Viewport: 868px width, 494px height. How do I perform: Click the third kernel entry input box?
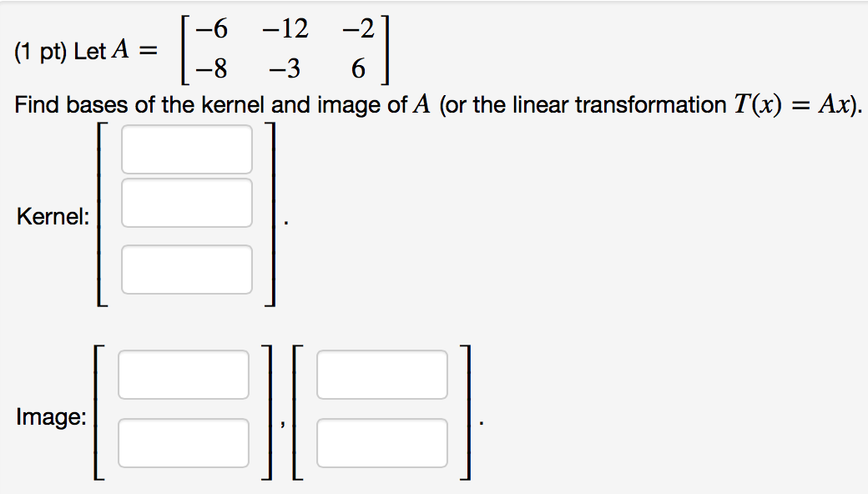(187, 269)
